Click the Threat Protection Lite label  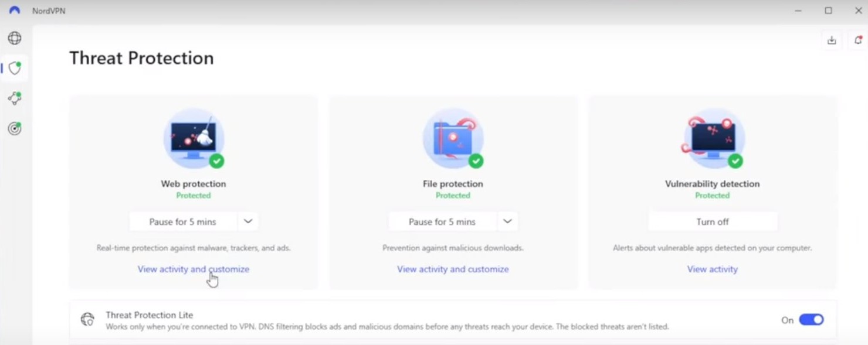click(150, 315)
